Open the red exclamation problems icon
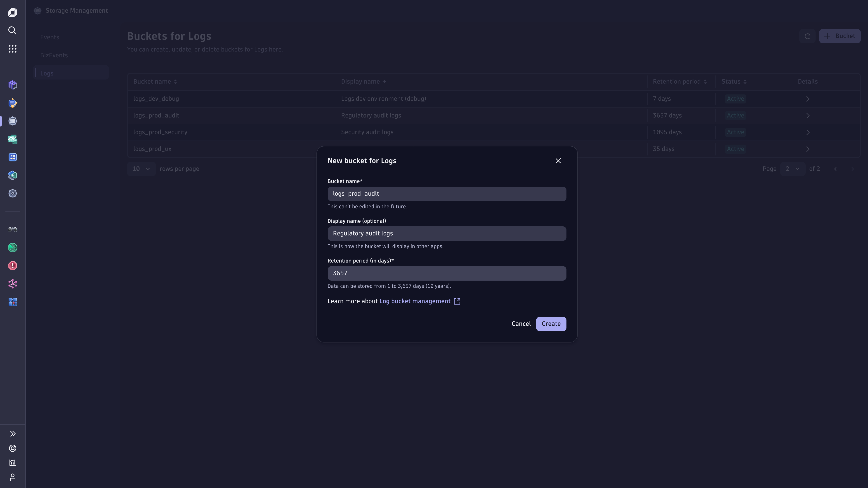 click(x=12, y=266)
